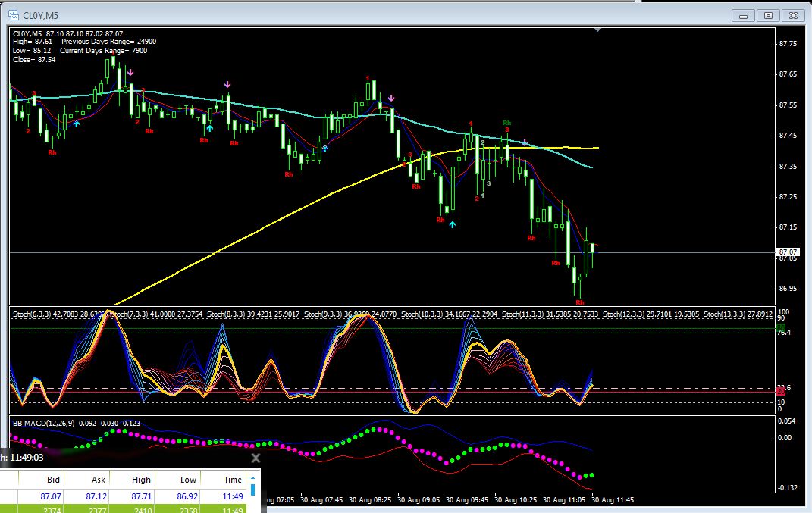Click the High value 87.71
This screenshot has height=513, width=812.
click(x=141, y=496)
